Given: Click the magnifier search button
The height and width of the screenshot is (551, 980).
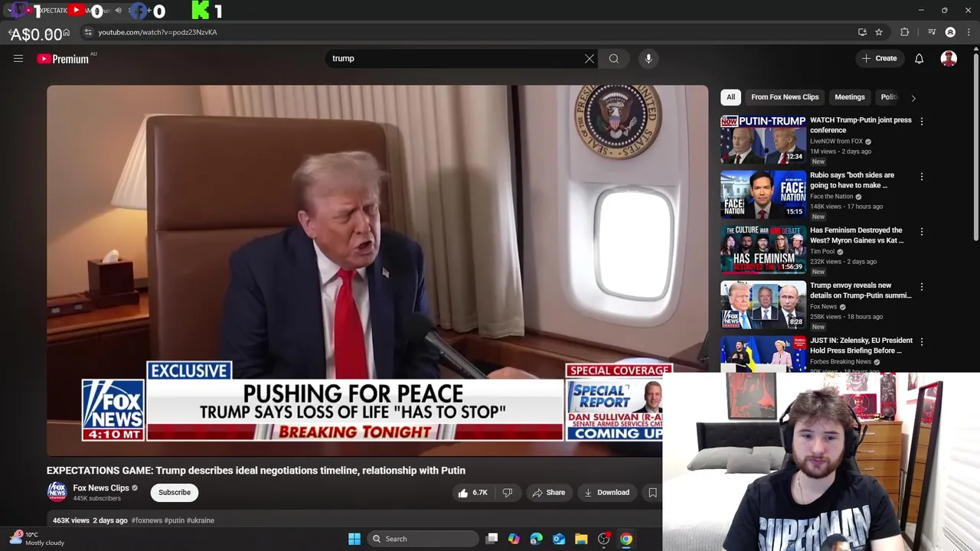Looking at the screenshot, I should pos(614,58).
